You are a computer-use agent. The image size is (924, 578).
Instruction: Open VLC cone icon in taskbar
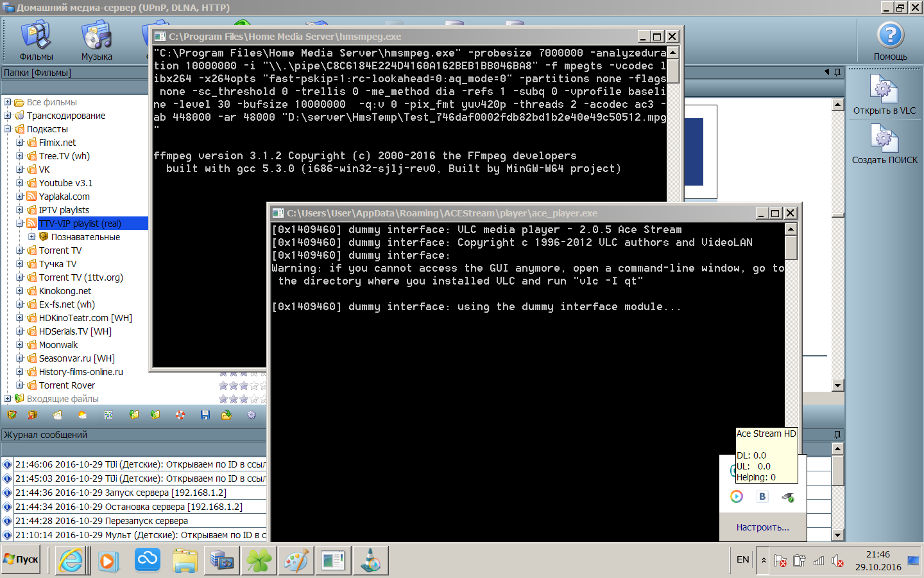[370, 561]
